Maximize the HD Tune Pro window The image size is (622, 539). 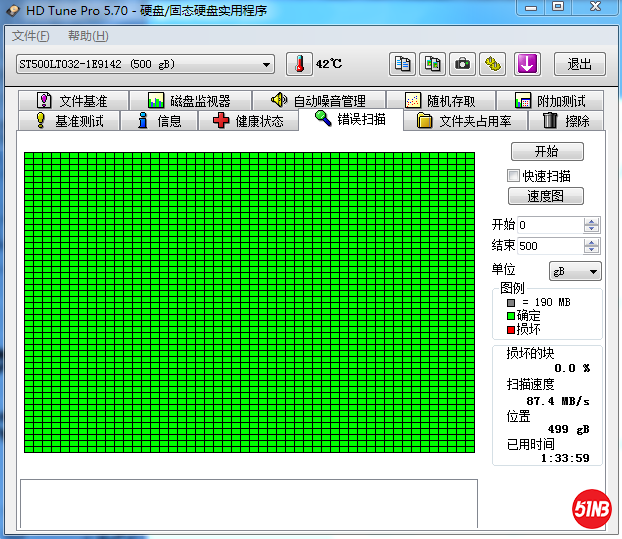click(x=558, y=7)
